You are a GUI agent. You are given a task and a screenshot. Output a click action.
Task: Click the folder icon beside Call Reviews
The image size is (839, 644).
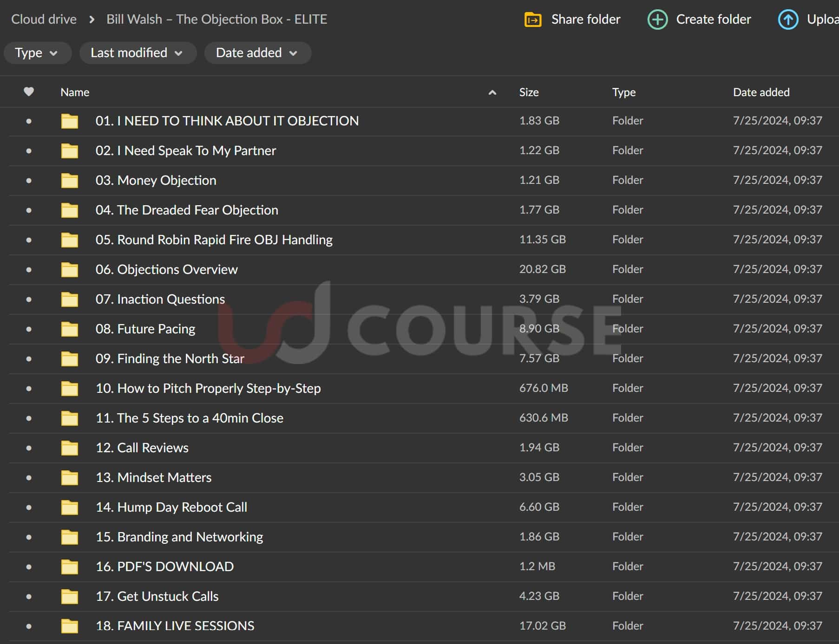pos(69,448)
